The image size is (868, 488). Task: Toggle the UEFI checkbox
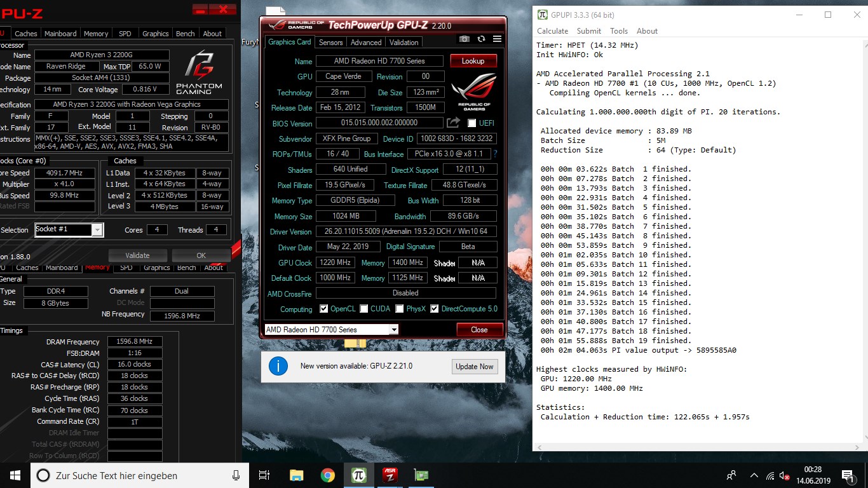[x=472, y=123]
